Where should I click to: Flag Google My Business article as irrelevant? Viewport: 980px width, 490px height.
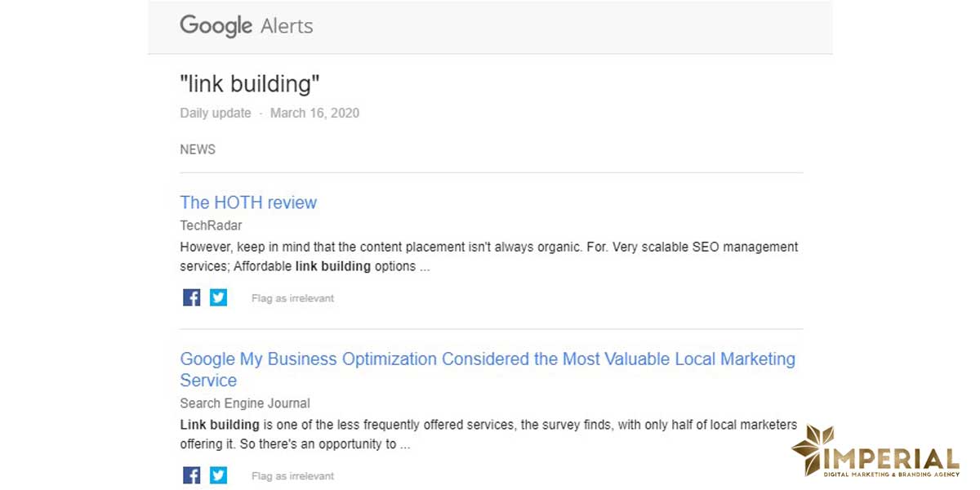click(x=292, y=476)
